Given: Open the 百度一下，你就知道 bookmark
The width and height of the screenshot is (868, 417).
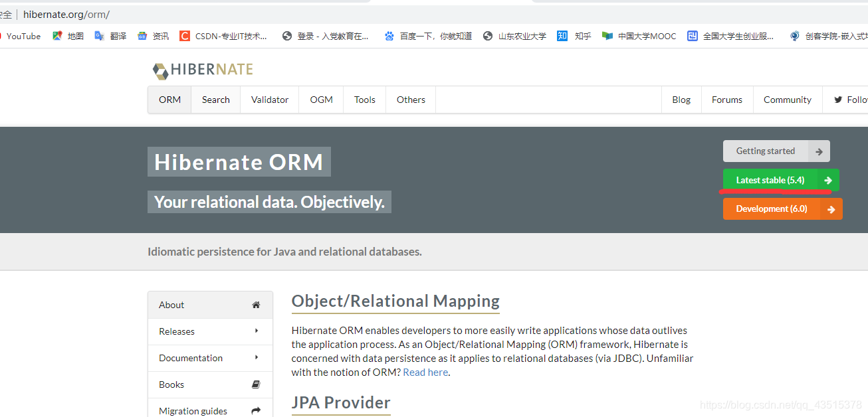Looking at the screenshot, I should 428,36.
